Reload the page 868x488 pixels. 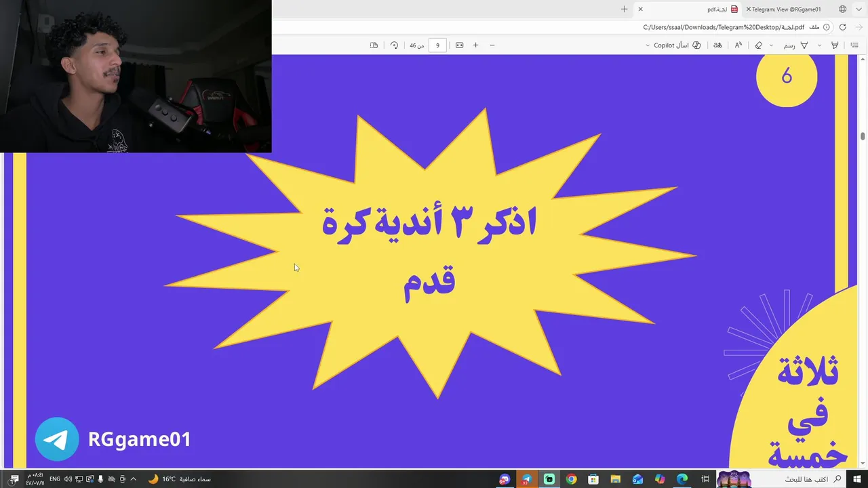coord(842,27)
